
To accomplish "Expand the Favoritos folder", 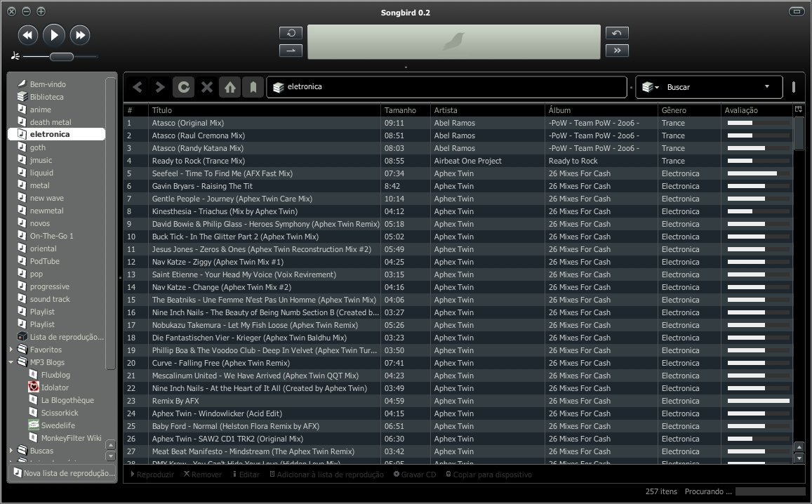I will pyautogui.click(x=11, y=350).
